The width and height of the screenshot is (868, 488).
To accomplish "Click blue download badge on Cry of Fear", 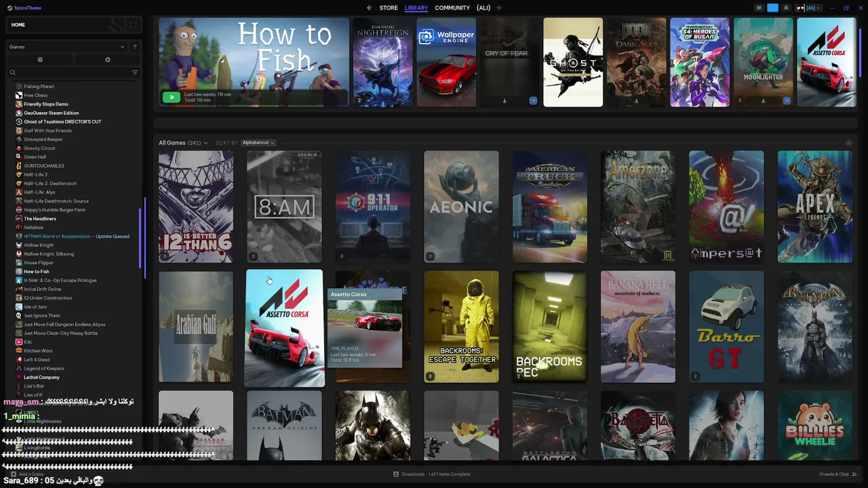I will click(533, 100).
